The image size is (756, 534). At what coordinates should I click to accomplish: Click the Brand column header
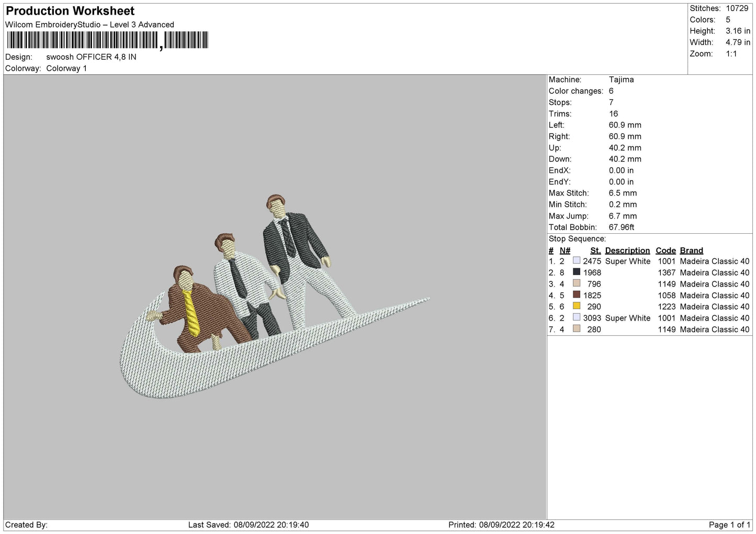pos(691,251)
